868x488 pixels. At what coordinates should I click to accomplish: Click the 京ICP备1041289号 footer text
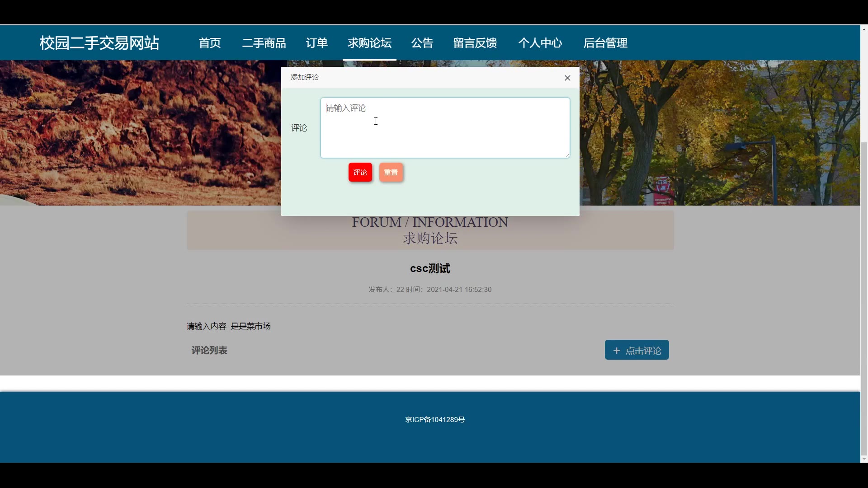435,419
